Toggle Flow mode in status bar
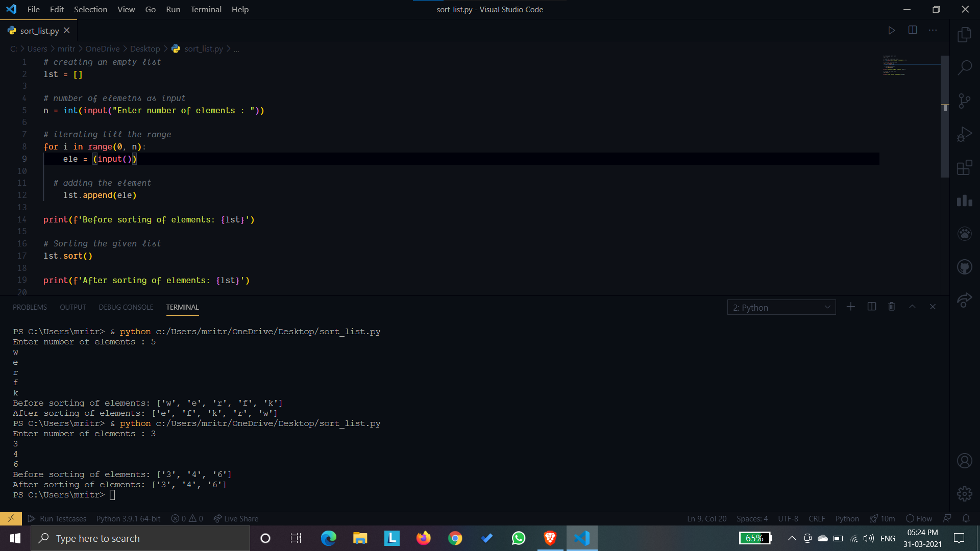The height and width of the screenshot is (551, 980). [919, 518]
